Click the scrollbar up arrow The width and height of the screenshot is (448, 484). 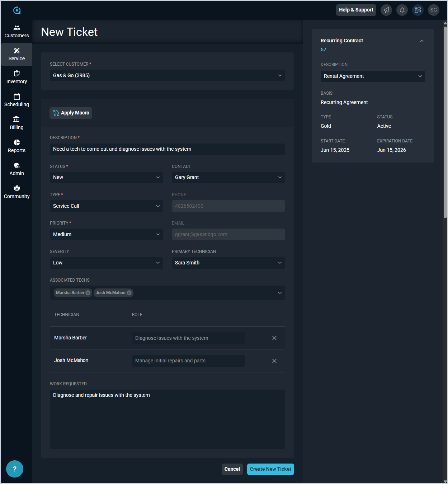[445, 23]
